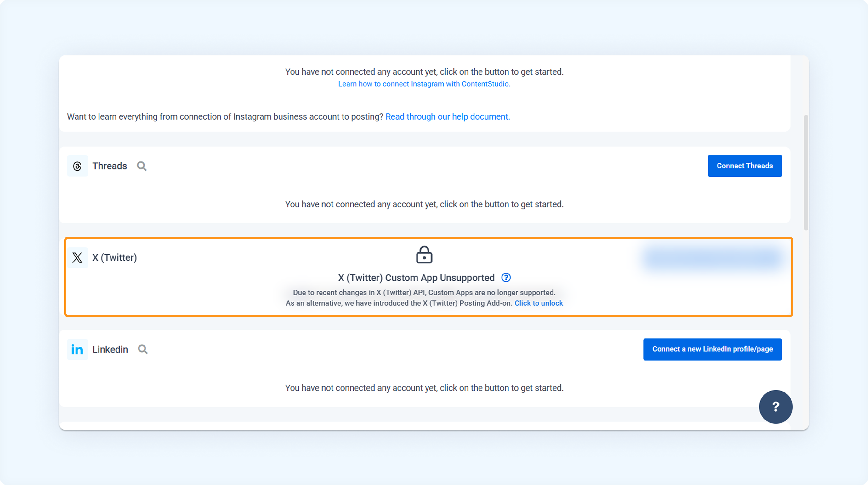Click the X (Twitter) logo icon

click(x=77, y=258)
